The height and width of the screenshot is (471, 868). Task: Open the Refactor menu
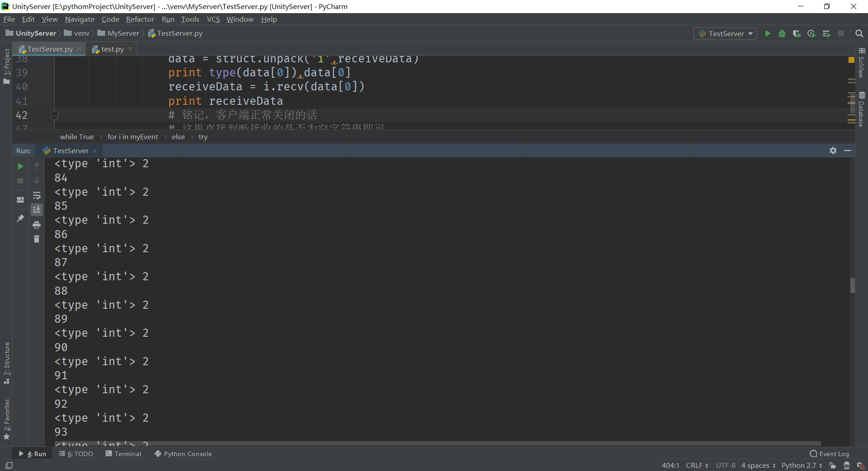coord(140,19)
